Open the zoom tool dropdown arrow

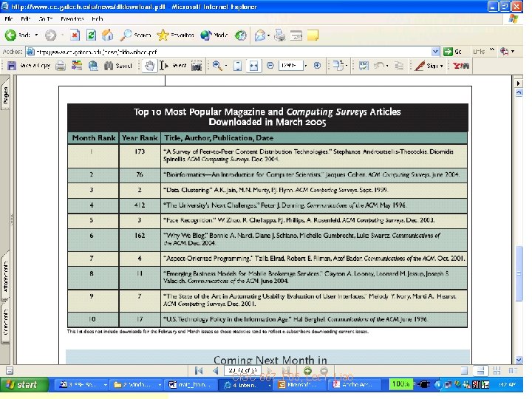tap(226, 66)
